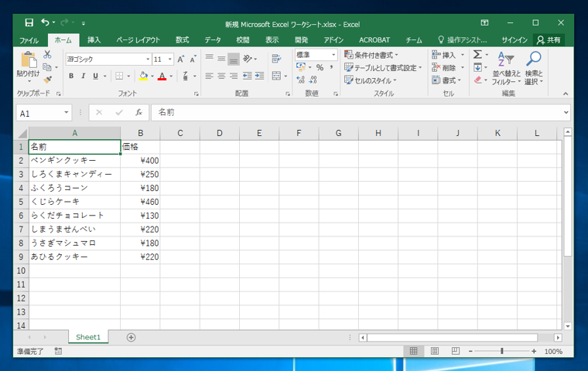Click the Insert Function fx icon

[x=138, y=112]
